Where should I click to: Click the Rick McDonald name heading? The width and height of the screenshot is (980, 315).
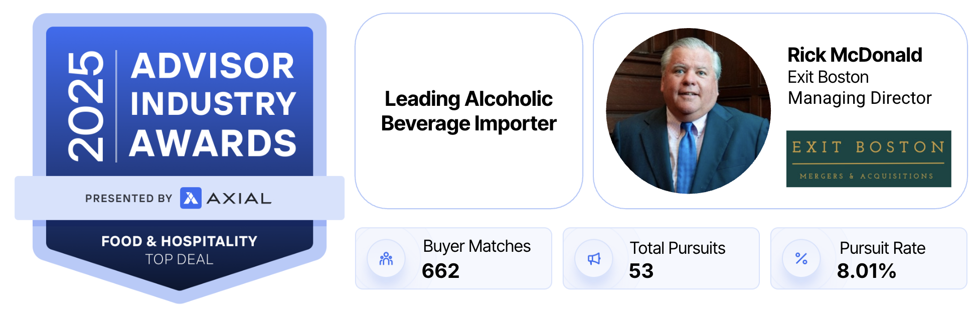(x=855, y=55)
